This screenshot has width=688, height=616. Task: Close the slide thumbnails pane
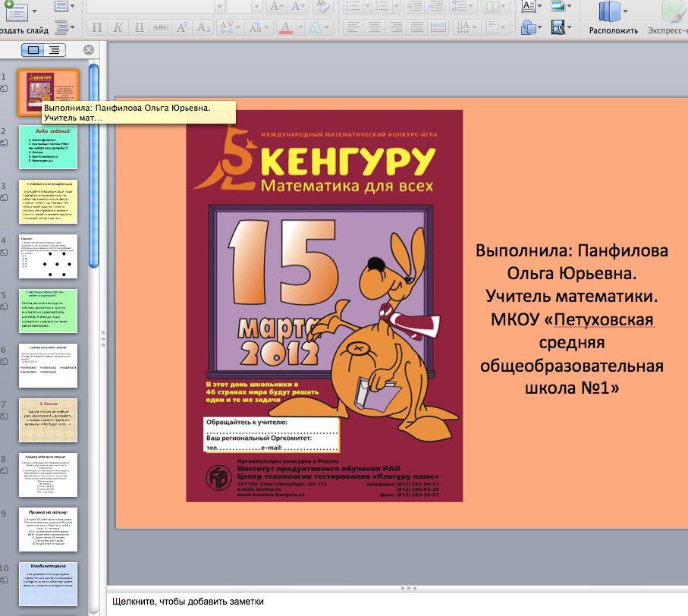point(89,50)
